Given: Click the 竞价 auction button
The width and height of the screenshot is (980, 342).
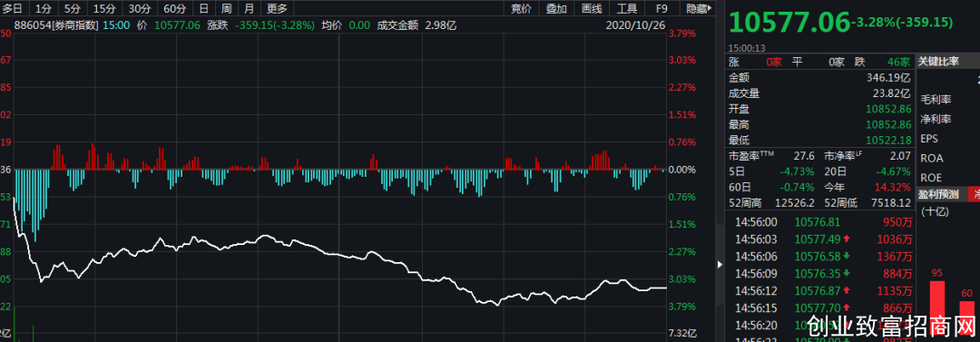Looking at the screenshot, I should coord(521,8).
